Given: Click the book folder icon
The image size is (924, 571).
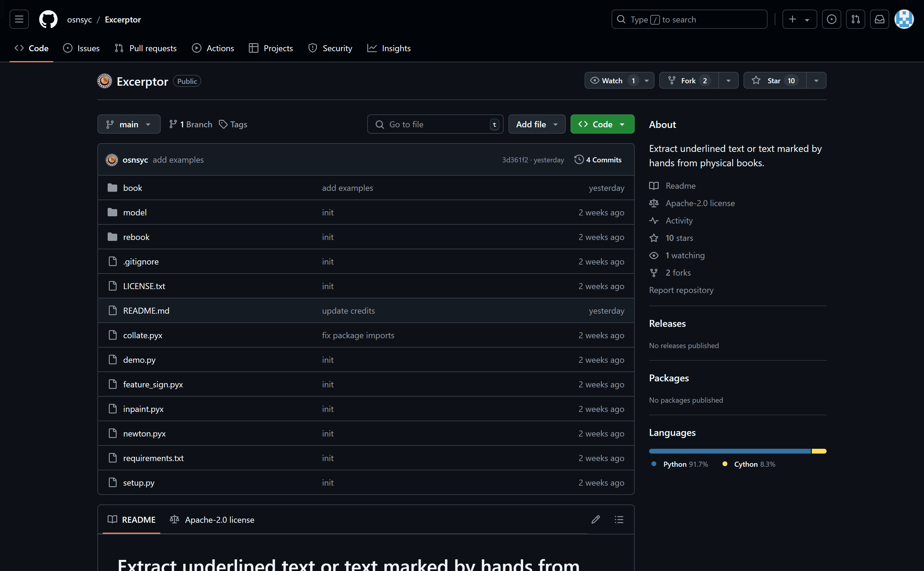Looking at the screenshot, I should click(112, 188).
